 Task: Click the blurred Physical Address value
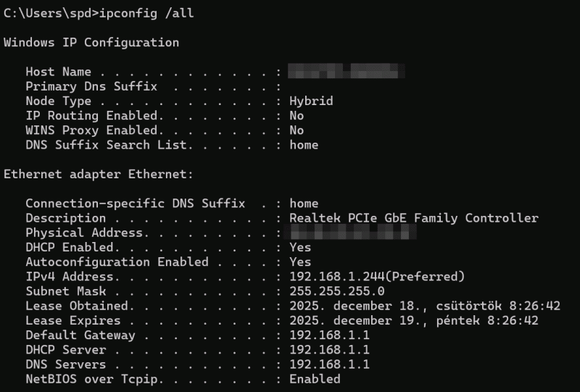pos(353,233)
